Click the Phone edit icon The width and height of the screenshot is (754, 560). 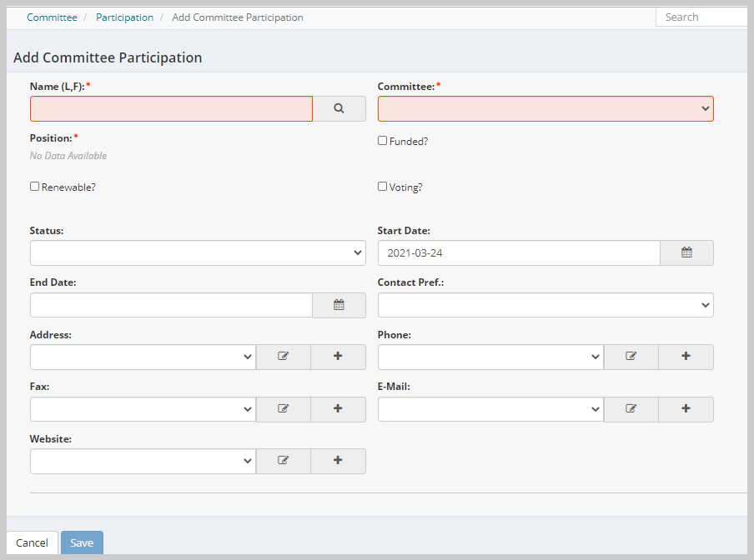(x=631, y=357)
